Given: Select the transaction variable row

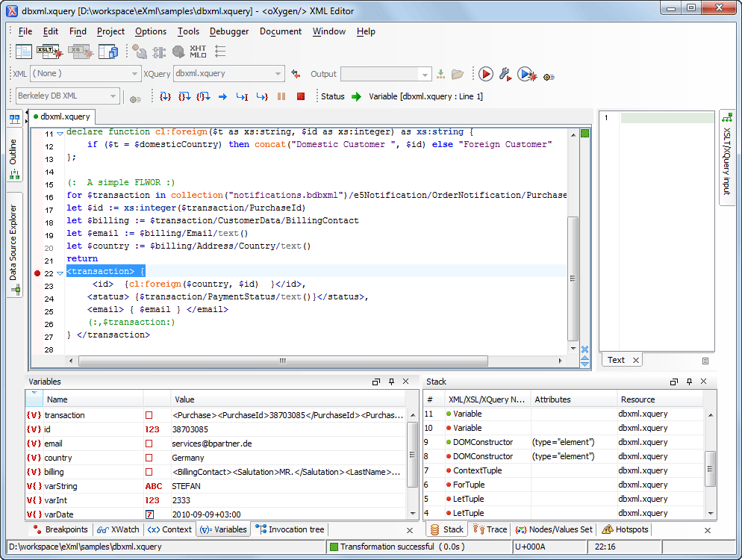Looking at the screenshot, I should tap(216, 415).
